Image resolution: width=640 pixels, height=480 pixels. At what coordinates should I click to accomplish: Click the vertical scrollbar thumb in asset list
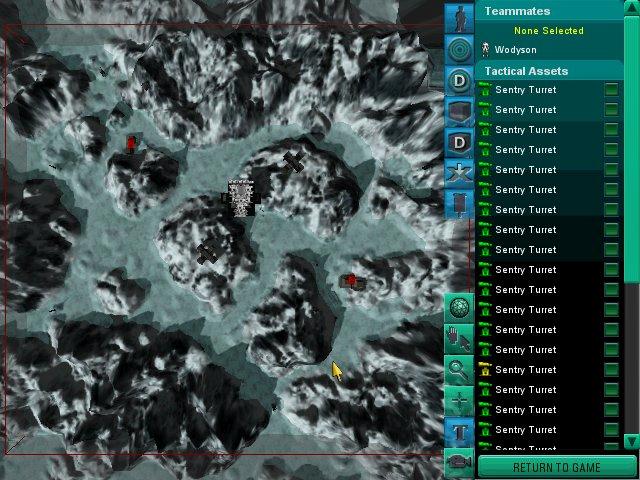[x=631, y=150]
